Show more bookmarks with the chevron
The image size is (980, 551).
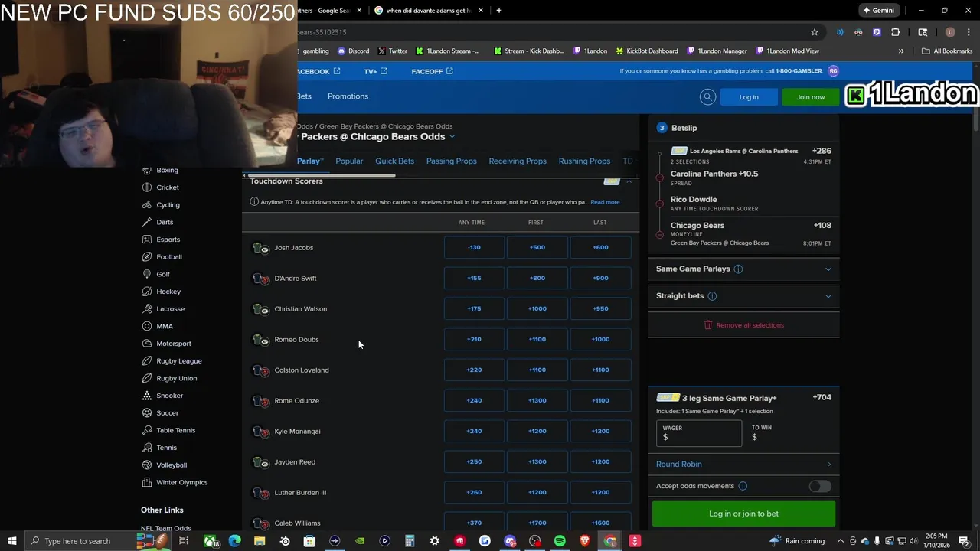[901, 51]
